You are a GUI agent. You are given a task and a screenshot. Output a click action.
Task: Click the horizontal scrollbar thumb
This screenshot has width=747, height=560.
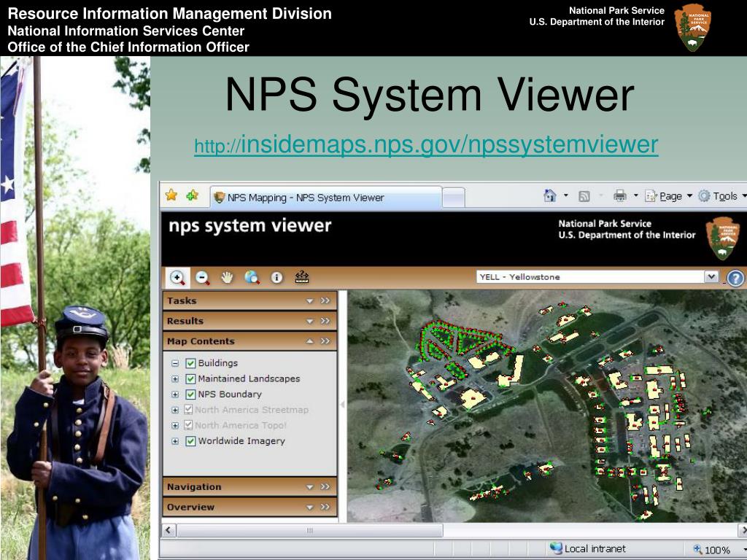[x=309, y=531]
